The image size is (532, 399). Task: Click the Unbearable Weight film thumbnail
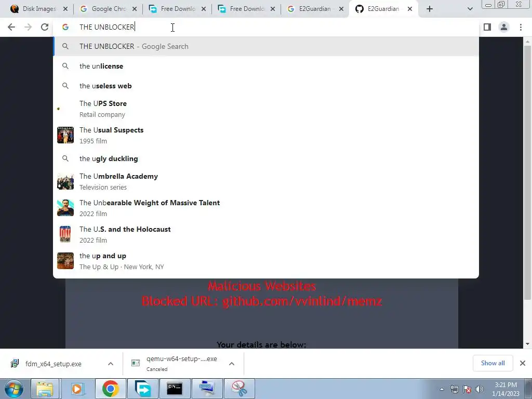point(65,208)
